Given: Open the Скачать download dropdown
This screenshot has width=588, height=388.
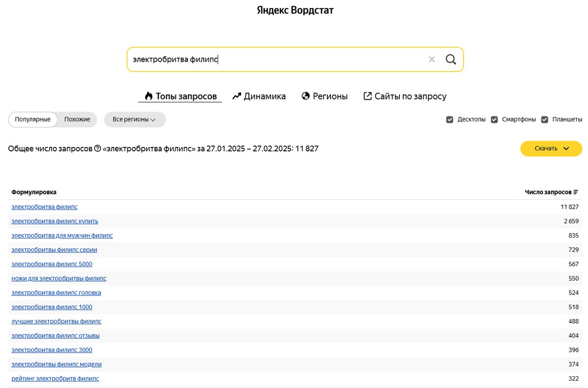Looking at the screenshot, I should coord(551,148).
